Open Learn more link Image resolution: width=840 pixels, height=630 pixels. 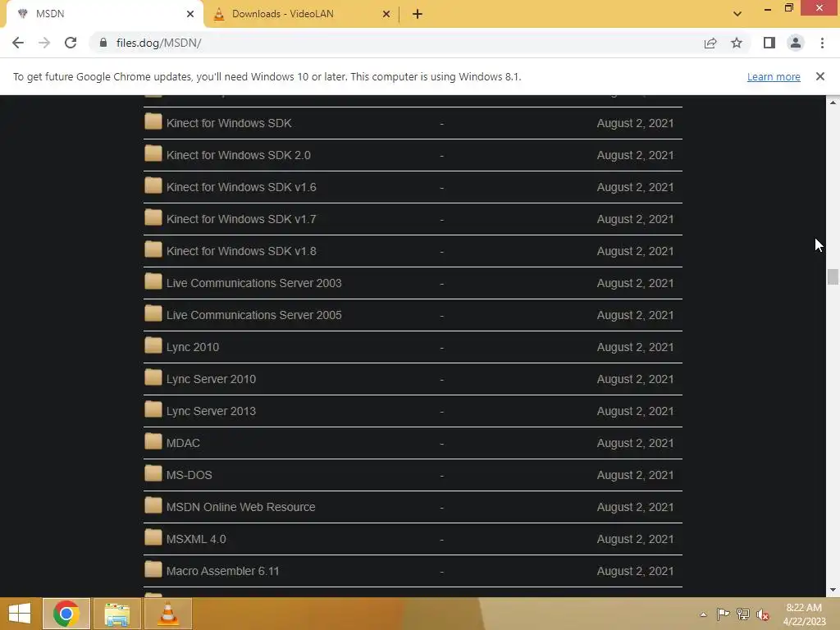774,76
